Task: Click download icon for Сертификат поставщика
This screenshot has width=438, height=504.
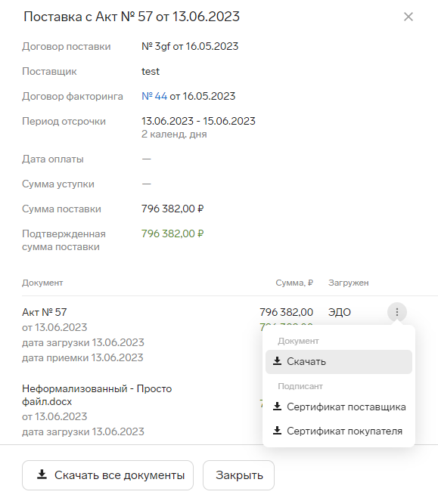Action: coord(277,407)
